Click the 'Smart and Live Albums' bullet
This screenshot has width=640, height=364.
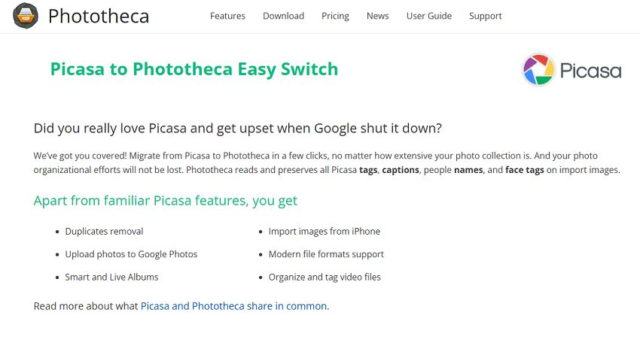(x=111, y=277)
